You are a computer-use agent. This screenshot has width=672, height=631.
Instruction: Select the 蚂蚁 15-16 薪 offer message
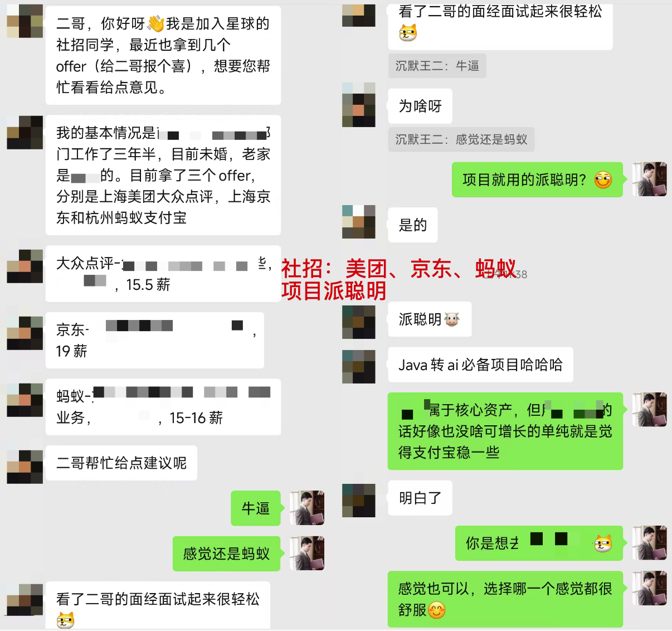tap(163, 407)
